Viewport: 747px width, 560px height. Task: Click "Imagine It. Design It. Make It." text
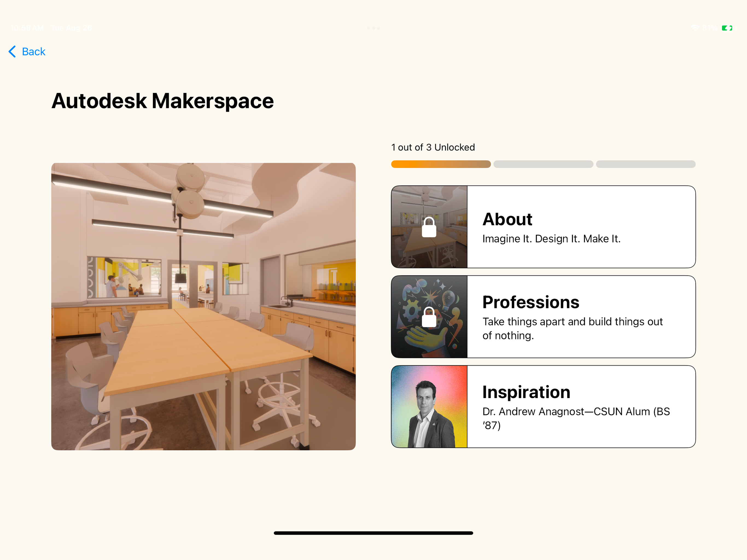(x=551, y=239)
